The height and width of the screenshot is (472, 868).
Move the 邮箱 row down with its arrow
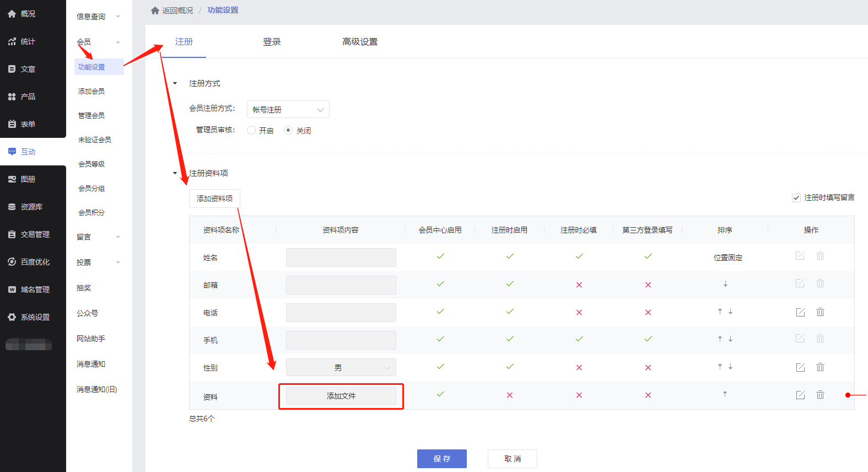pyautogui.click(x=725, y=284)
